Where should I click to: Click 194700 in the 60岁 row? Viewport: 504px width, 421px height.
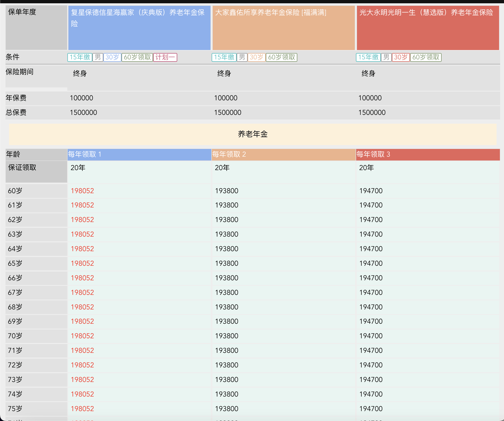click(x=371, y=191)
